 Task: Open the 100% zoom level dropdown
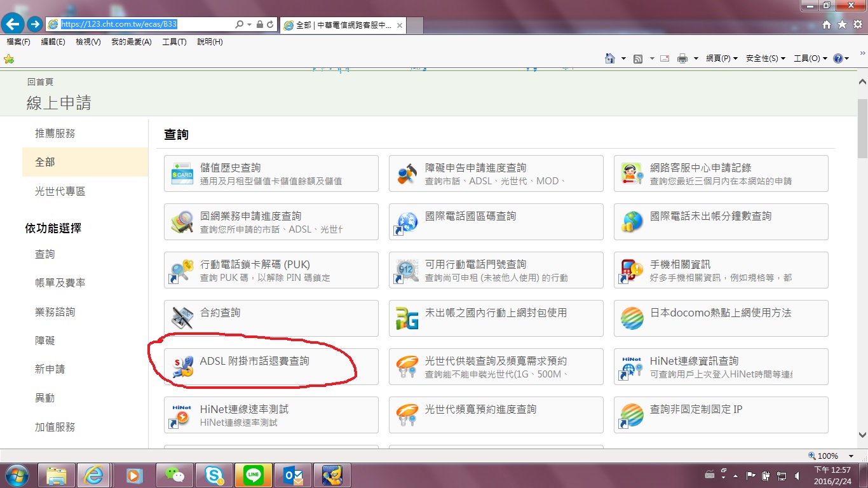[x=851, y=456]
